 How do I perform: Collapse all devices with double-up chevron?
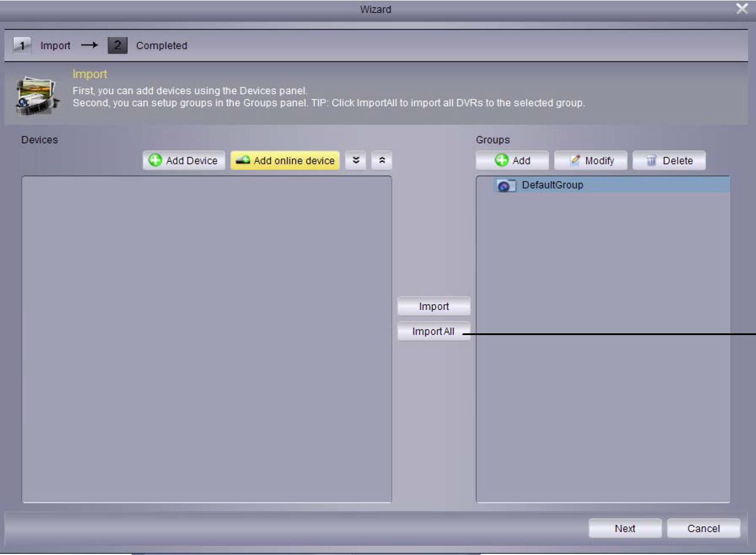coord(382,161)
